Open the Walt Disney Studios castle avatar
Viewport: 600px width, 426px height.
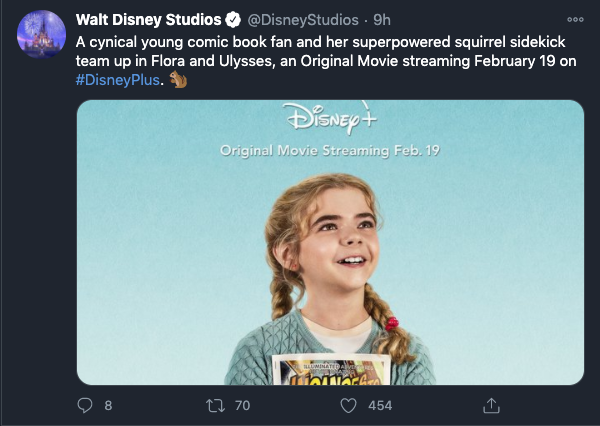click(41, 34)
